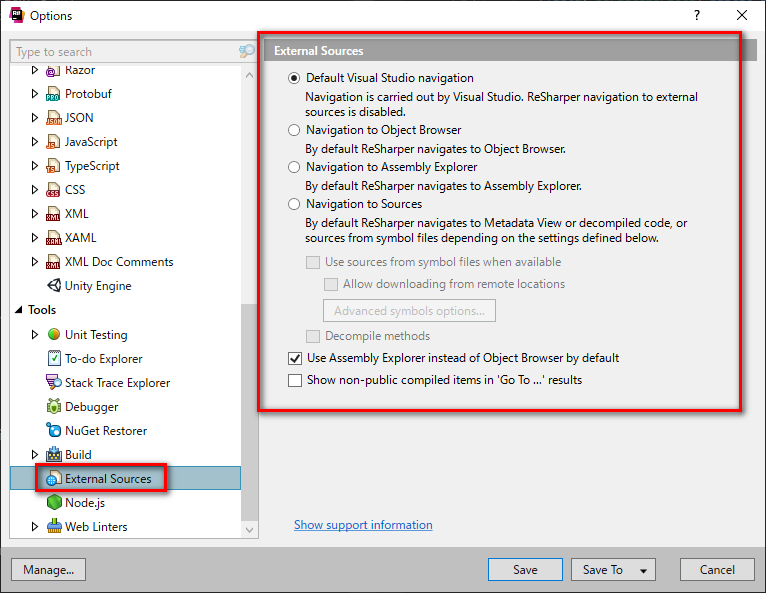Screen dimensions: 766x593
Task: Click the XAML icon in tree
Action: point(53,237)
